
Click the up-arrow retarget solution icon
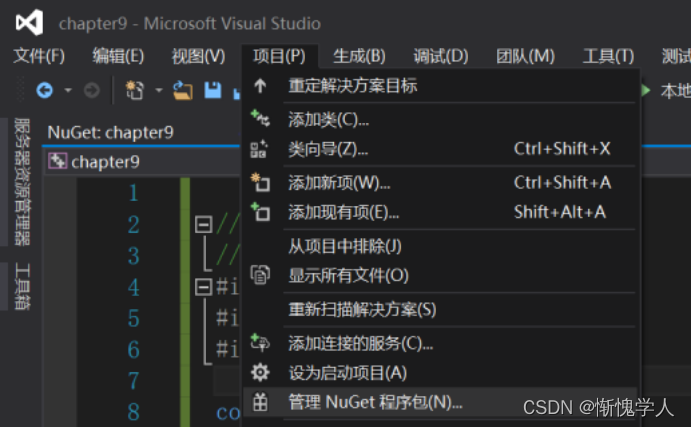pyautogui.click(x=260, y=86)
